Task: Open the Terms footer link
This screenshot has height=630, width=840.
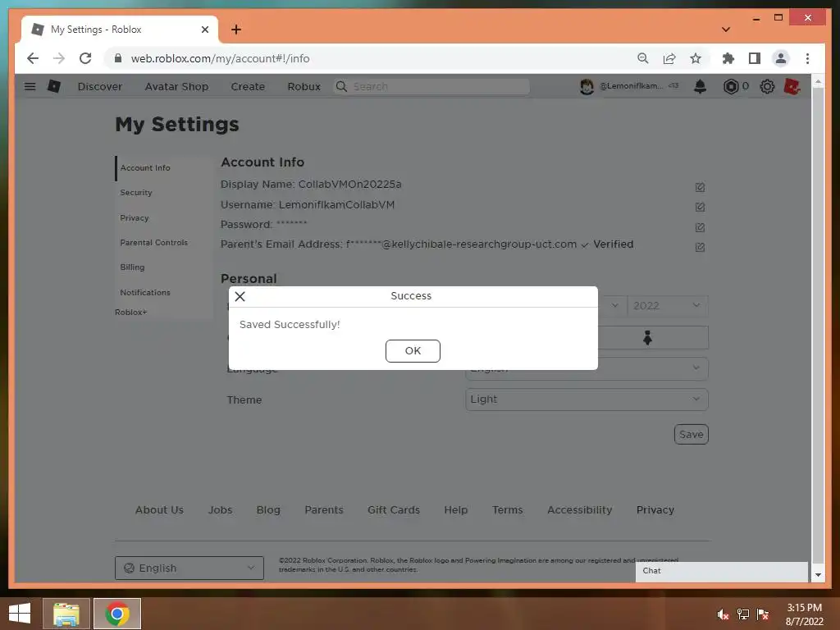Action: pos(507,510)
